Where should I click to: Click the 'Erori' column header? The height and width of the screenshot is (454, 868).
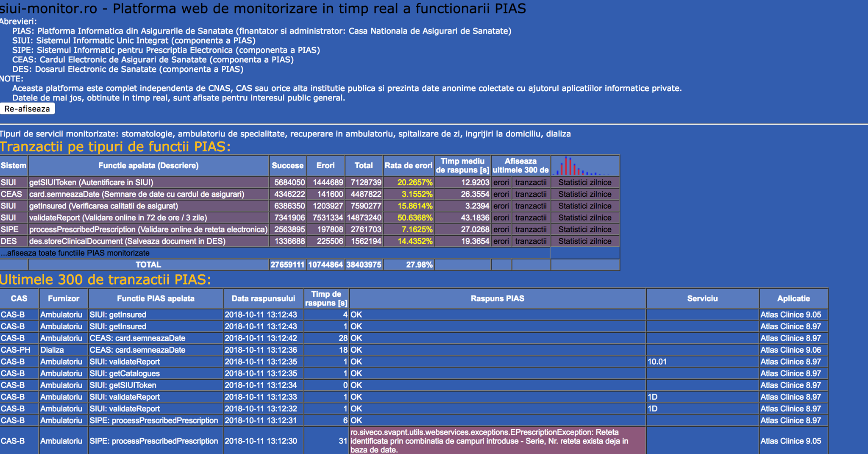click(325, 166)
